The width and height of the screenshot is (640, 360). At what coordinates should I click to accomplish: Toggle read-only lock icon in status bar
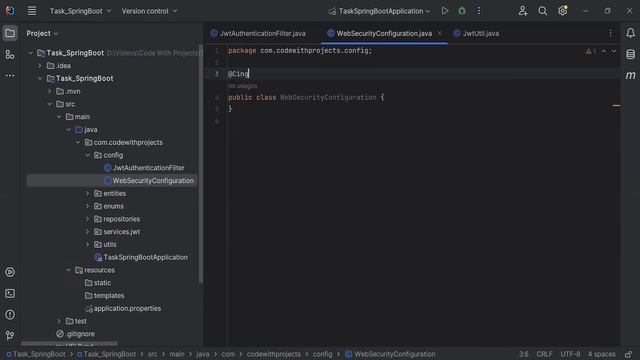coord(629,354)
